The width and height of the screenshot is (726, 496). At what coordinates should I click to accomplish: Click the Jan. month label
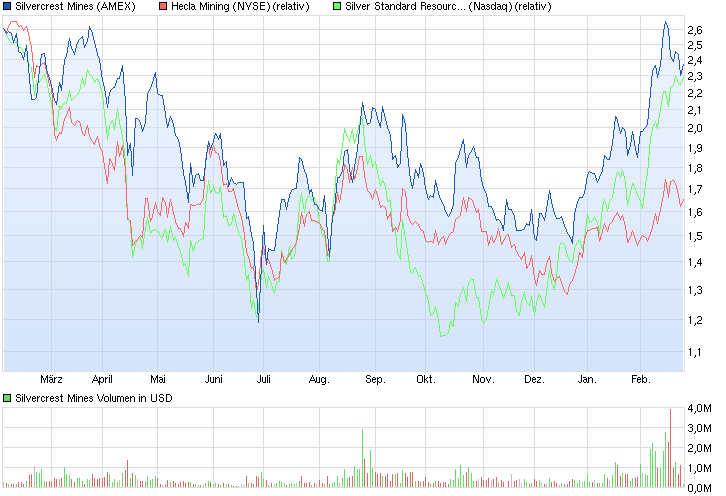click(587, 380)
